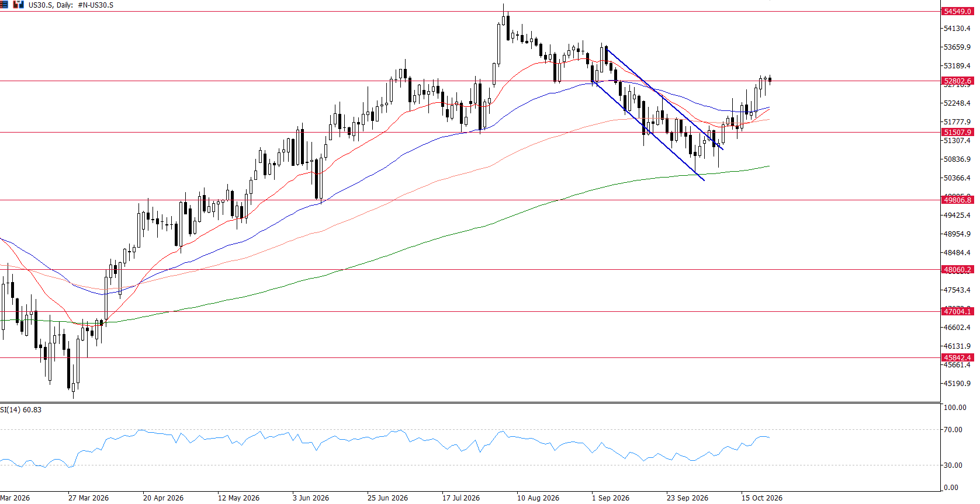Click the 53189.4 price axis value
This screenshot has height=504, width=980.
click(957, 66)
